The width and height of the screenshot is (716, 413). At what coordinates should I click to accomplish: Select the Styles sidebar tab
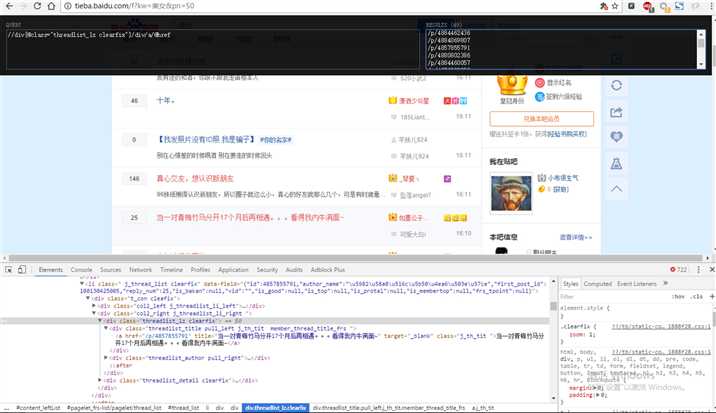570,284
